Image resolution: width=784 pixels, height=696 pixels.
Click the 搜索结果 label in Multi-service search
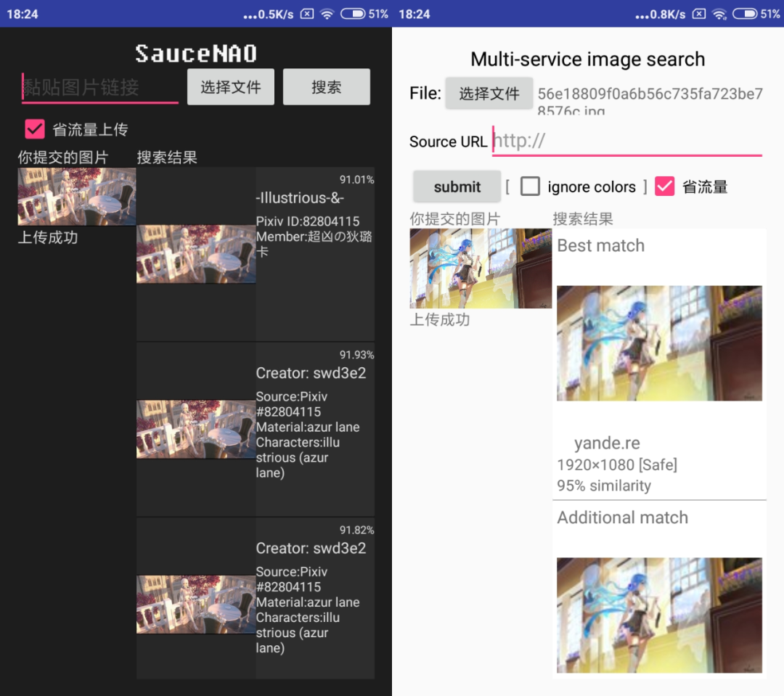(583, 218)
